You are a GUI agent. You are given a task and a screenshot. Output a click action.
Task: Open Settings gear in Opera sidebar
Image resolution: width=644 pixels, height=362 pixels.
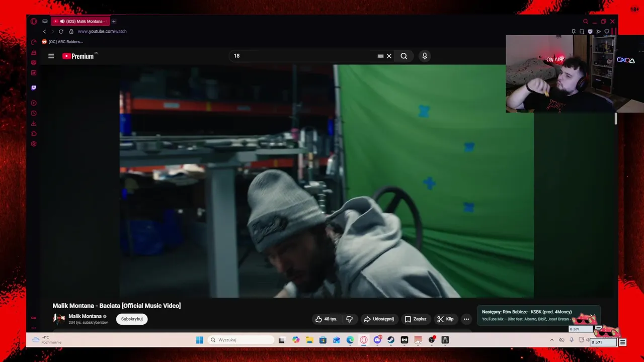[34, 144]
